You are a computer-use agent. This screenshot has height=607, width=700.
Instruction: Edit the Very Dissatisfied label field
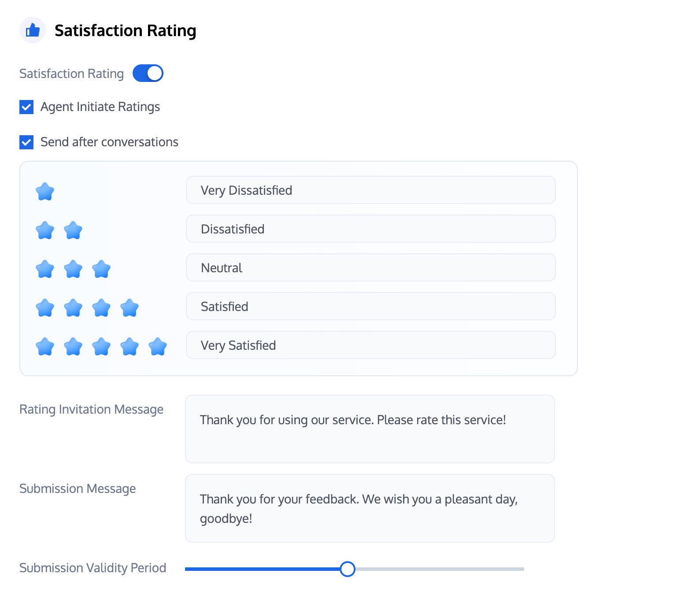(370, 190)
